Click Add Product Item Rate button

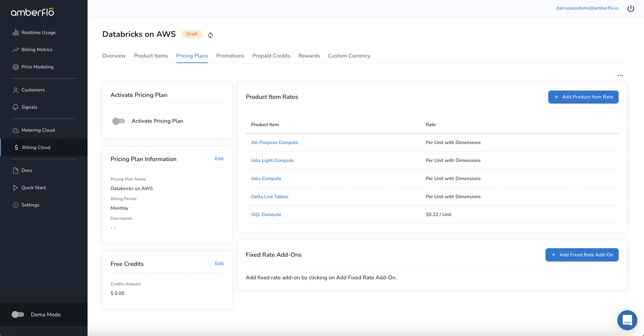coord(583,97)
